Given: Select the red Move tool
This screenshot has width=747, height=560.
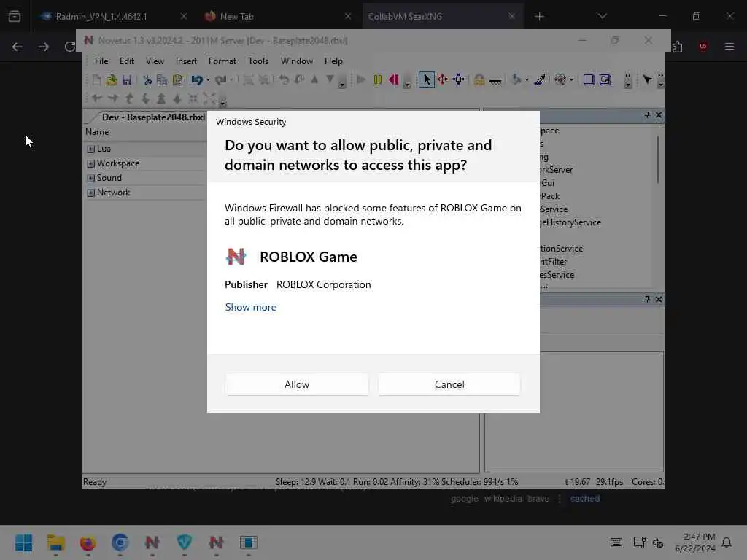Looking at the screenshot, I should pyautogui.click(x=443, y=79).
